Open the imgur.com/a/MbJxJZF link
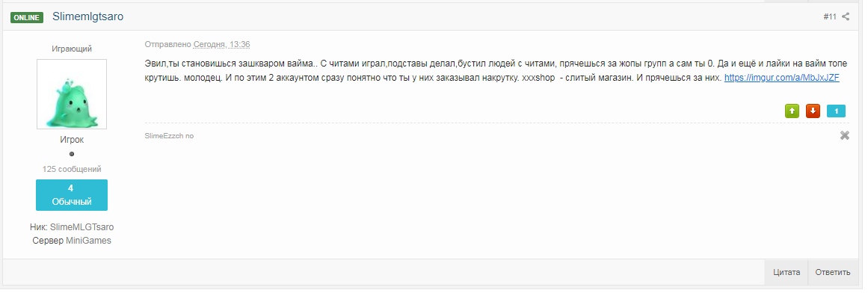The width and height of the screenshot is (868, 293). point(781,78)
